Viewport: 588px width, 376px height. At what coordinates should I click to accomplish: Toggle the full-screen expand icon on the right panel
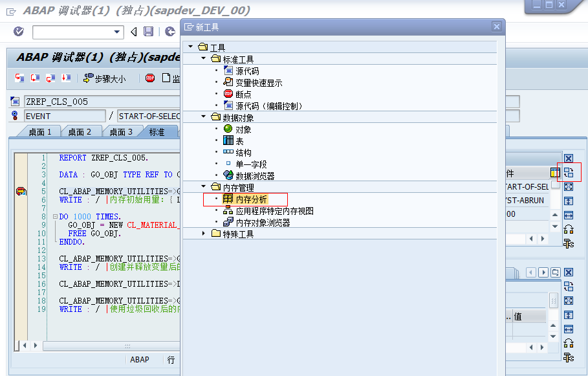(569, 186)
